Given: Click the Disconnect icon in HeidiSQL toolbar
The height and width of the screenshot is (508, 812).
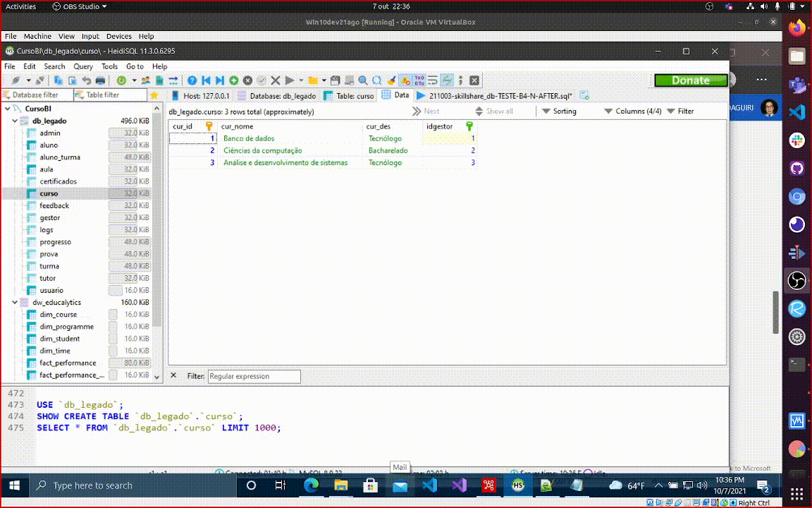Looking at the screenshot, I should [x=40, y=80].
